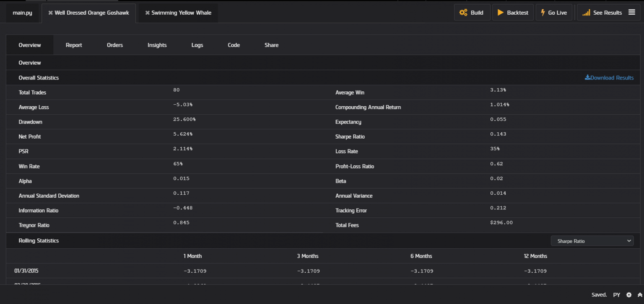
Task: Open the Insights tab
Action: pyautogui.click(x=157, y=45)
